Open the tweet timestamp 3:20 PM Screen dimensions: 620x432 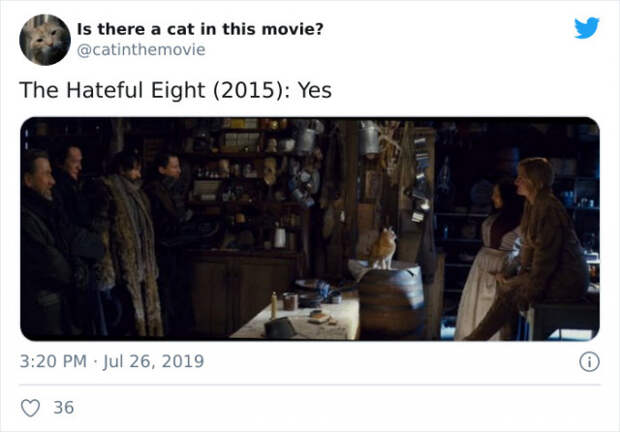click(x=53, y=361)
